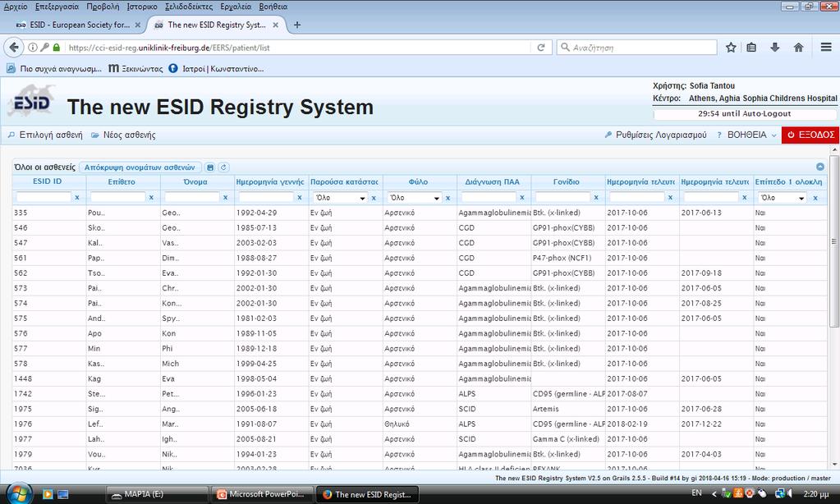Image resolution: width=840 pixels, height=504 pixels.
Task: Open the Φύλο 'Όλο' dropdown
Action: 414,198
